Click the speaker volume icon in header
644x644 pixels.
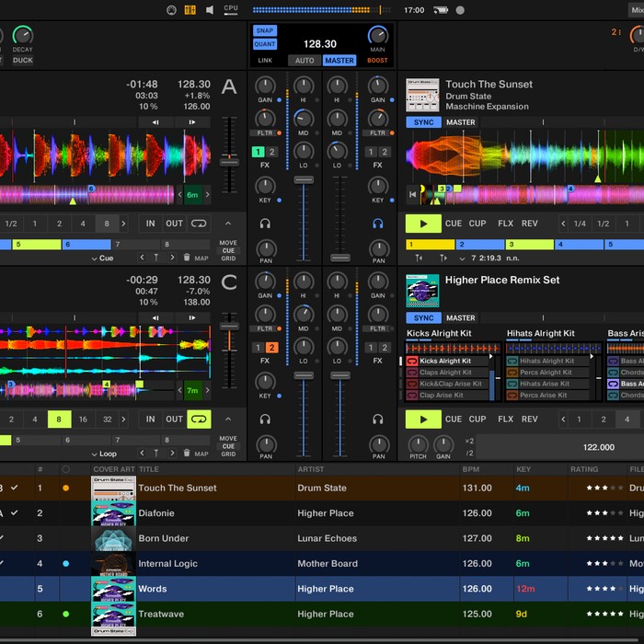point(210,10)
